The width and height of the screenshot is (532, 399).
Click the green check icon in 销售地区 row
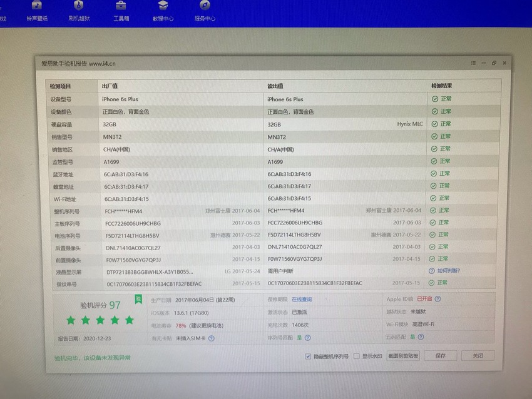[434, 149]
